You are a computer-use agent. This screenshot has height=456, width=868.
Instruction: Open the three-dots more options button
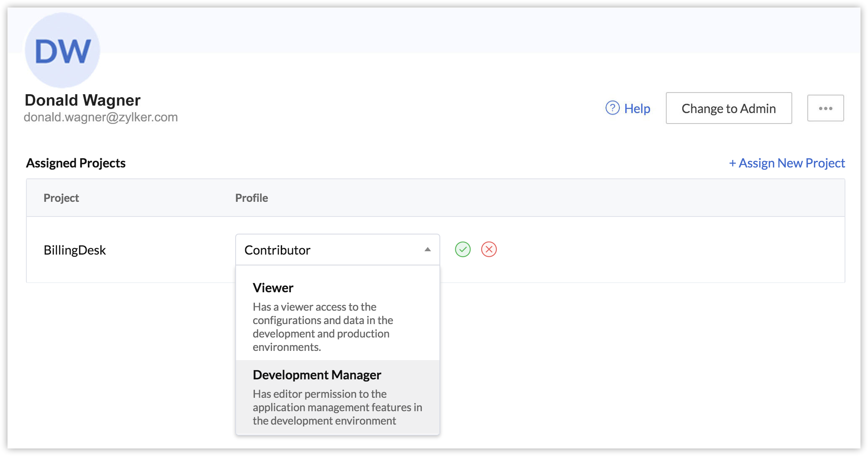point(825,108)
